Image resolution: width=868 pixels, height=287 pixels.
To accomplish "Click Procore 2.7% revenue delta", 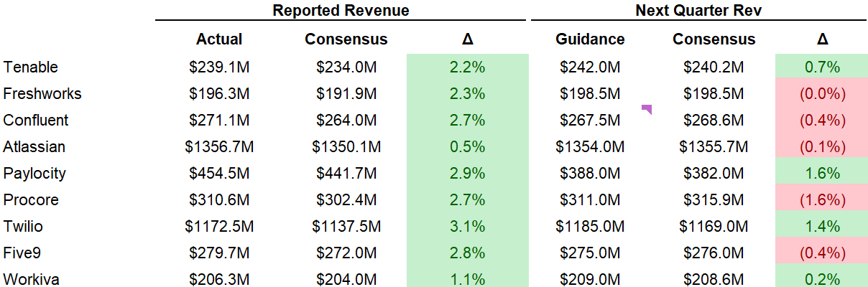I will coord(467,199).
